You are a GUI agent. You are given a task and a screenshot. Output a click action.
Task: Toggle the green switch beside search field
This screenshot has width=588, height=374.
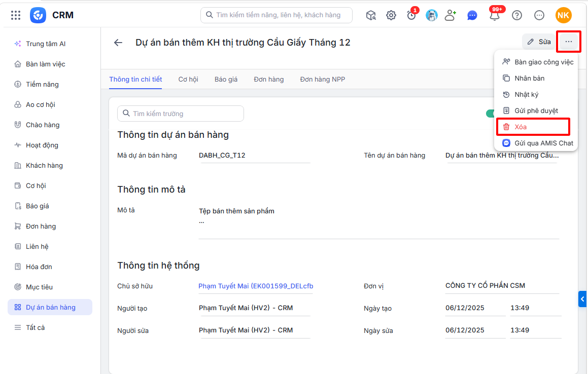pos(491,114)
